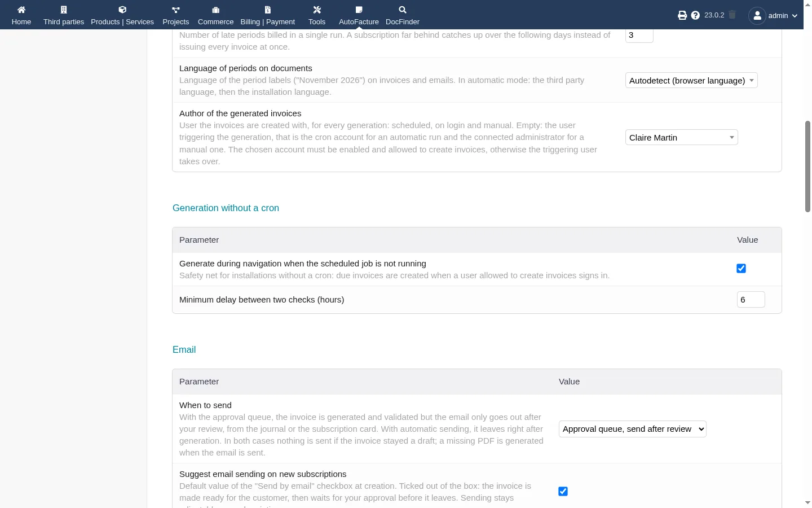Open Third parties building icon
The height and width of the screenshot is (508, 812).
[64, 10]
